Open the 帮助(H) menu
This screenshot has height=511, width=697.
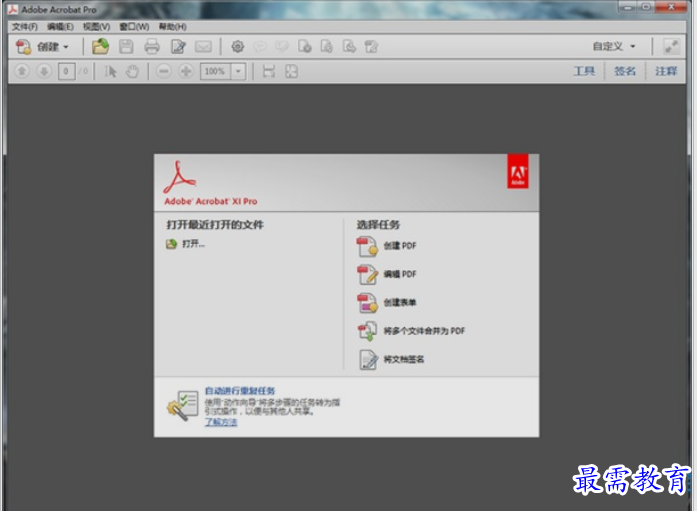point(173,27)
